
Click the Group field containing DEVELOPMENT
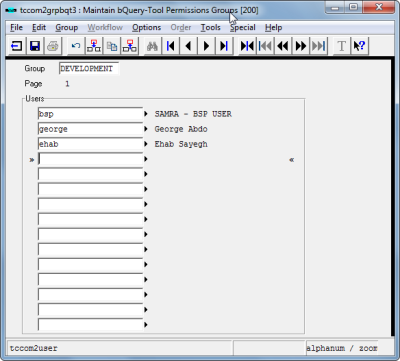pyautogui.click(x=89, y=69)
